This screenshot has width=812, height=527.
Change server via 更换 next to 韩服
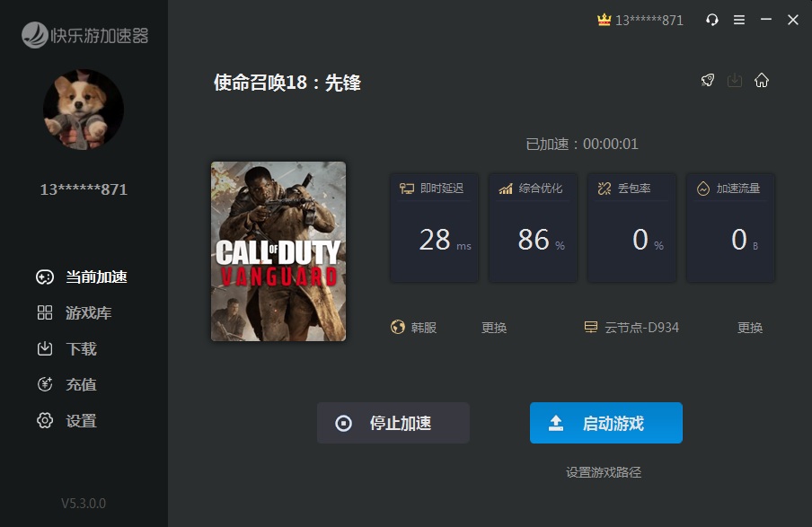point(494,328)
